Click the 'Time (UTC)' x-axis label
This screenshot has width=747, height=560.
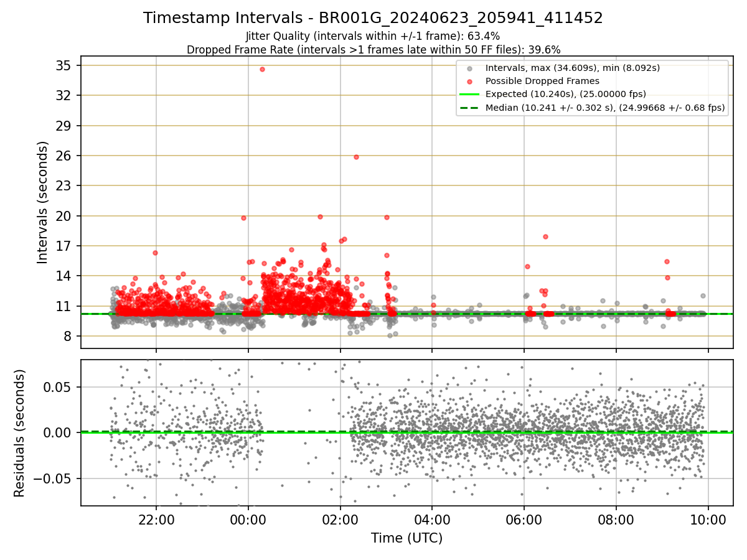coord(406,538)
